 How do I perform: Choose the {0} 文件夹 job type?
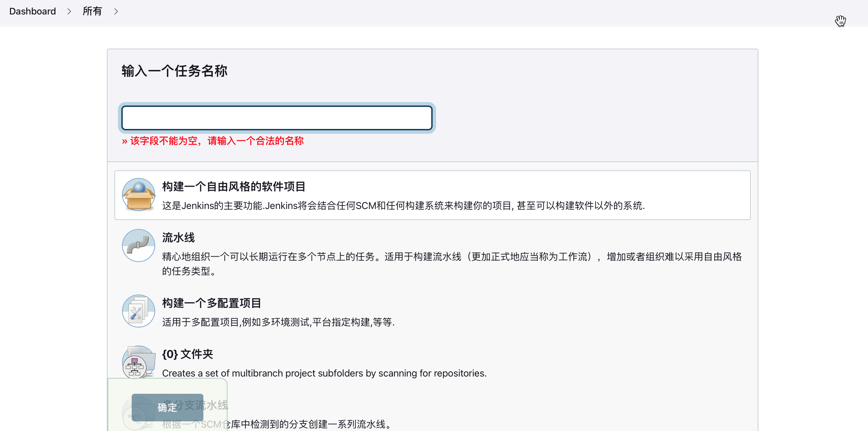pos(188,354)
